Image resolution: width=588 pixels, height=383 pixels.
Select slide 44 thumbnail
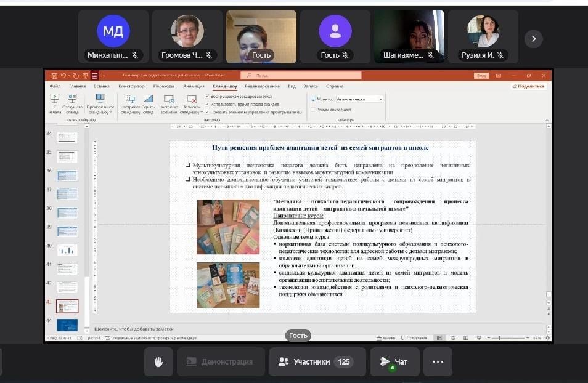pos(67,325)
